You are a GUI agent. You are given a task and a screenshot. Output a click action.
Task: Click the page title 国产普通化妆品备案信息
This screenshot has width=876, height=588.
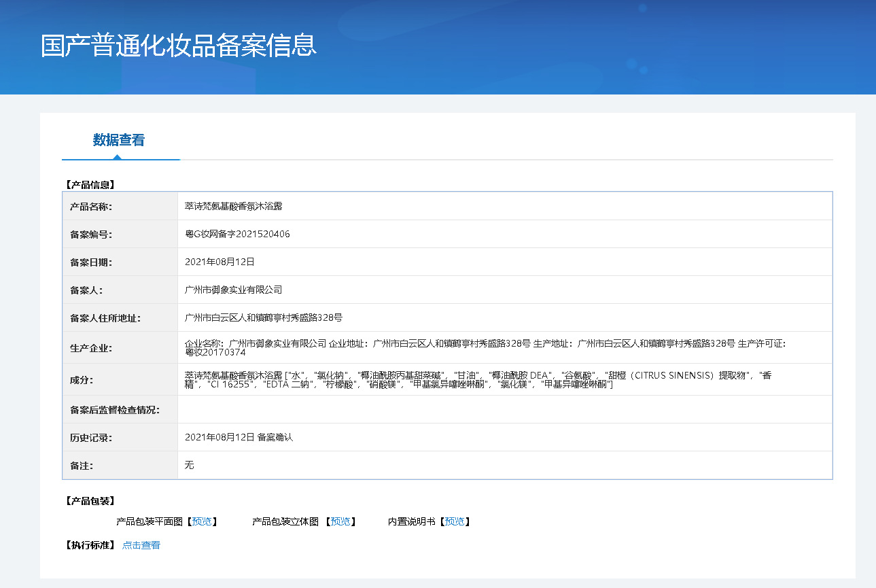click(179, 46)
